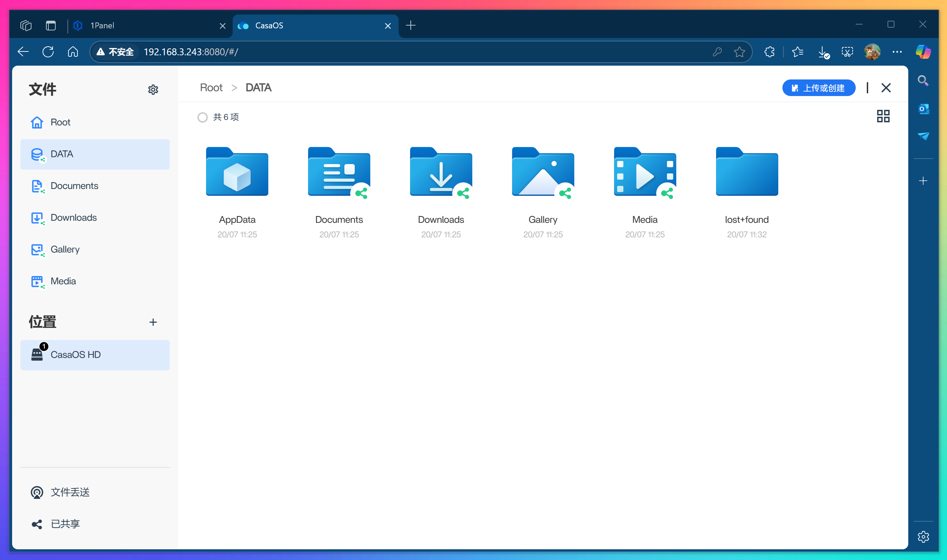The height and width of the screenshot is (560, 947).
Task: Open the AppData folder
Action: click(237, 172)
